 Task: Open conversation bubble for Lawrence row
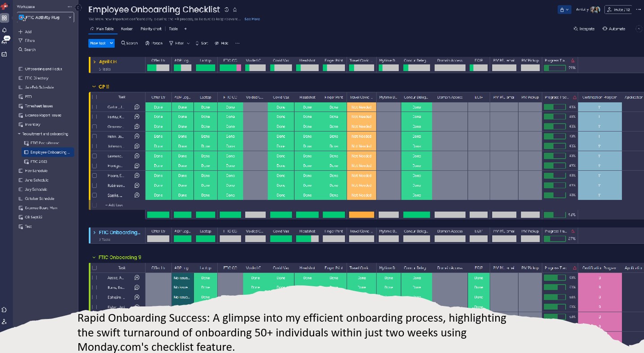(x=137, y=156)
